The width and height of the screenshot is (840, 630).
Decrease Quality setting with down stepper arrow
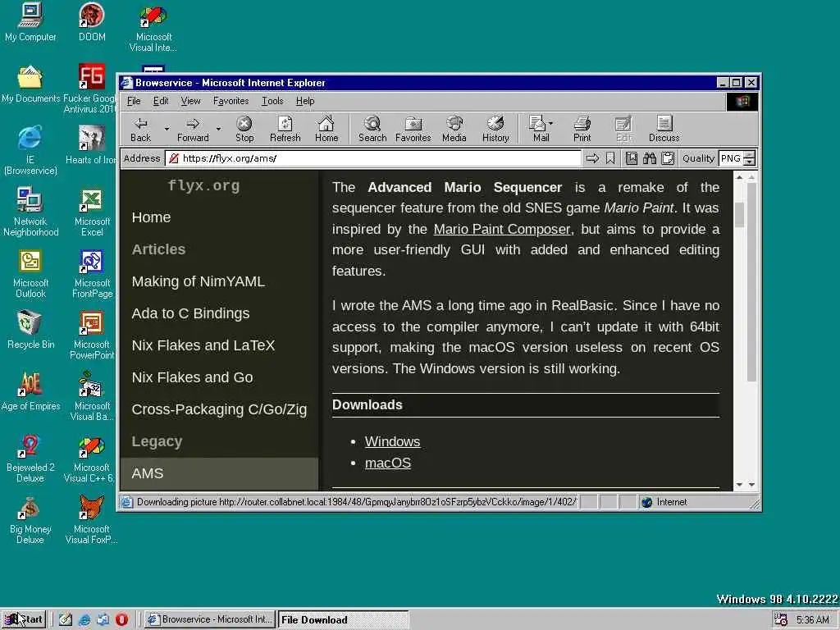750,162
